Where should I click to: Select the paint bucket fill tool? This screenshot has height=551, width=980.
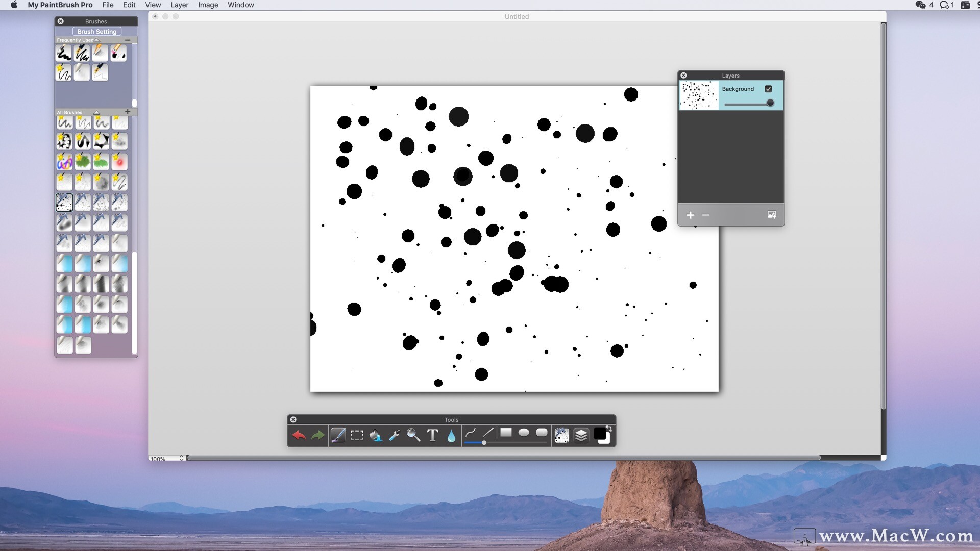point(376,435)
